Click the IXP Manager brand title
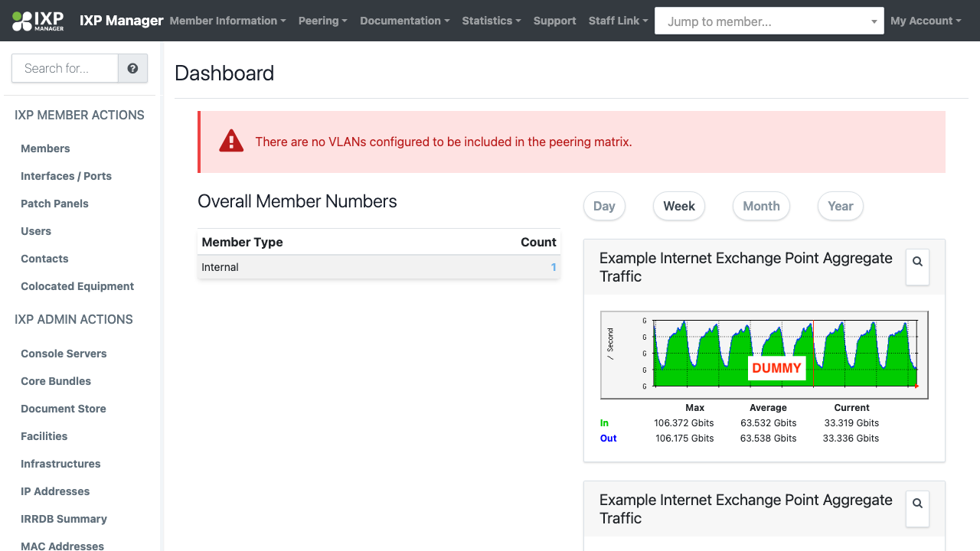The image size is (980, 551). (x=122, y=21)
